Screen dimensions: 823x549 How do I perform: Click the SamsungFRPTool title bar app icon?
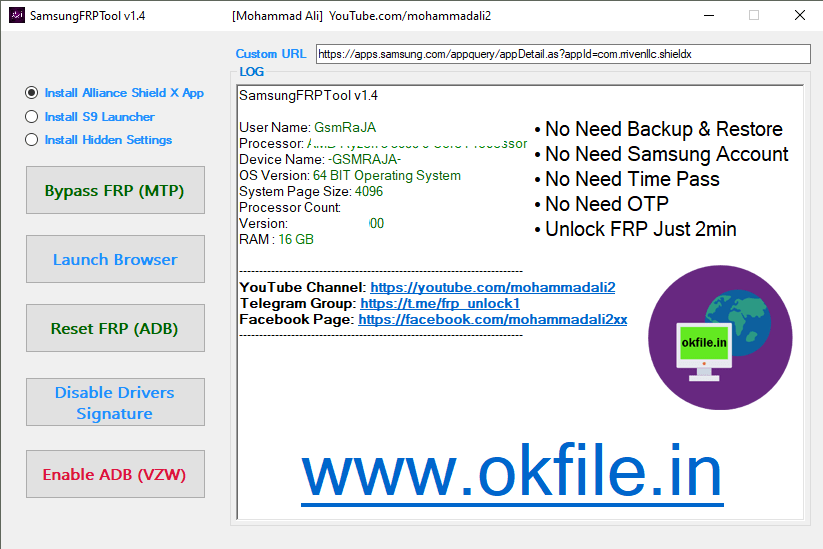tap(17, 15)
